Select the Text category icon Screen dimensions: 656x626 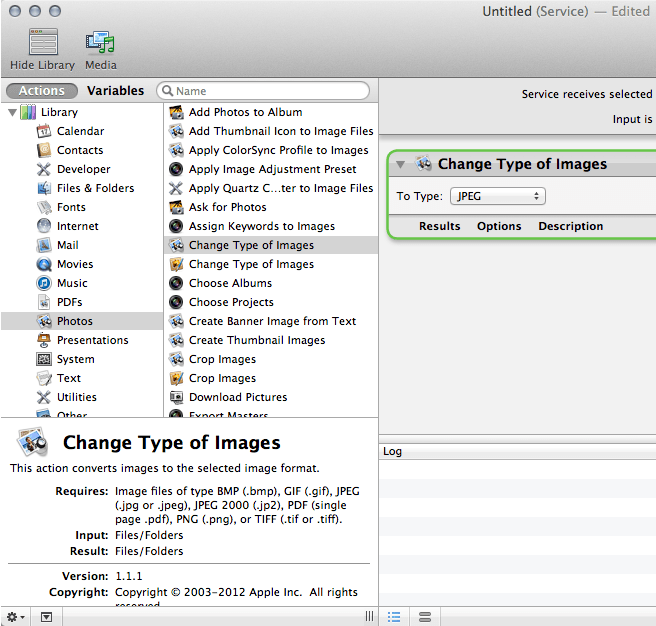(x=44, y=378)
